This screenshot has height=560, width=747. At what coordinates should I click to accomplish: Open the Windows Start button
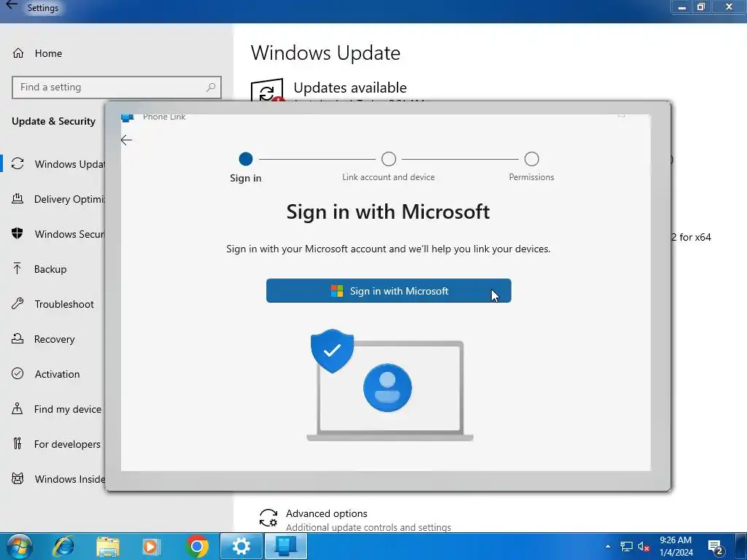pyautogui.click(x=20, y=546)
